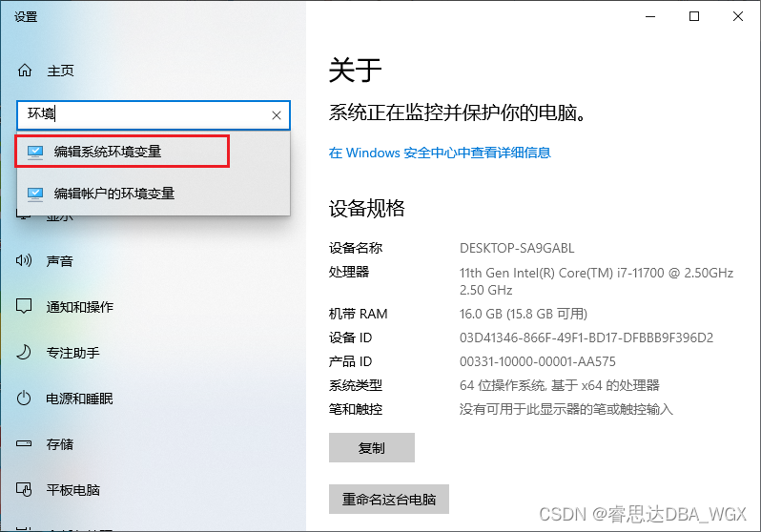Viewport: 761px width, 532px height.
Task: Select 编辑系统环境变量 search result
Action: click(x=154, y=152)
